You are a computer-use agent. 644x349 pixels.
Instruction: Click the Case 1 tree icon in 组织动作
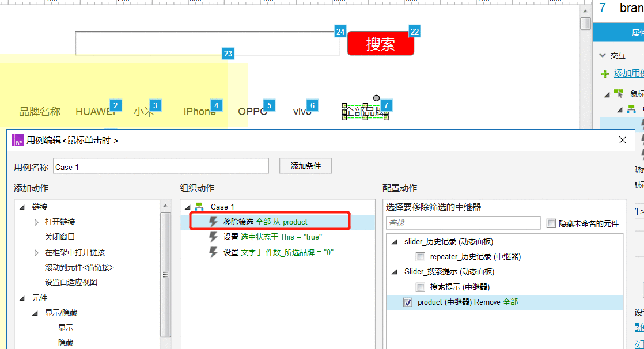click(x=199, y=207)
